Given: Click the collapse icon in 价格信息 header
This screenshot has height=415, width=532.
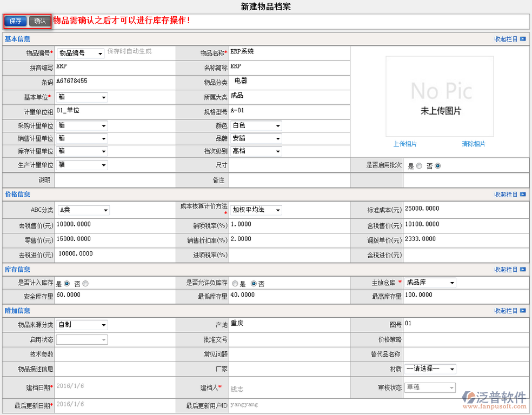Looking at the screenshot, I should coord(522,195).
